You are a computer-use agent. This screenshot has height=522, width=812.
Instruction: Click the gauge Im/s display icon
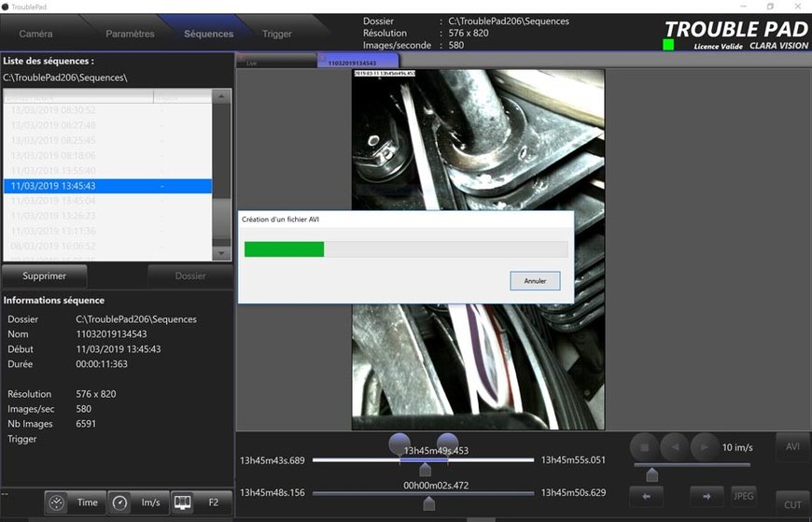[119, 502]
